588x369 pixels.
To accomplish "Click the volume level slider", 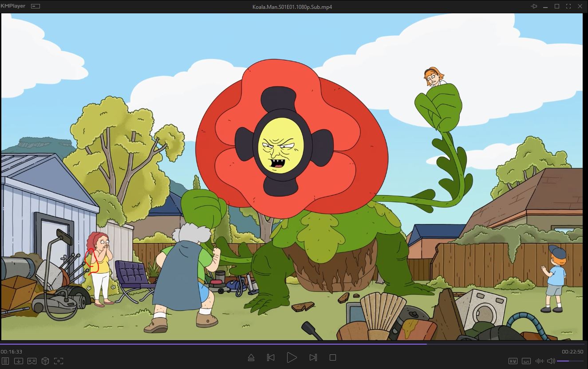I will click(570, 361).
